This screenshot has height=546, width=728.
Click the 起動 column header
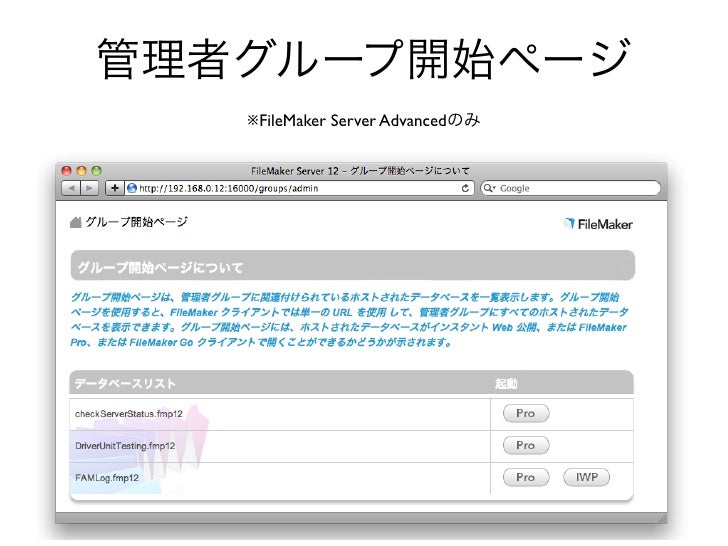click(506, 384)
